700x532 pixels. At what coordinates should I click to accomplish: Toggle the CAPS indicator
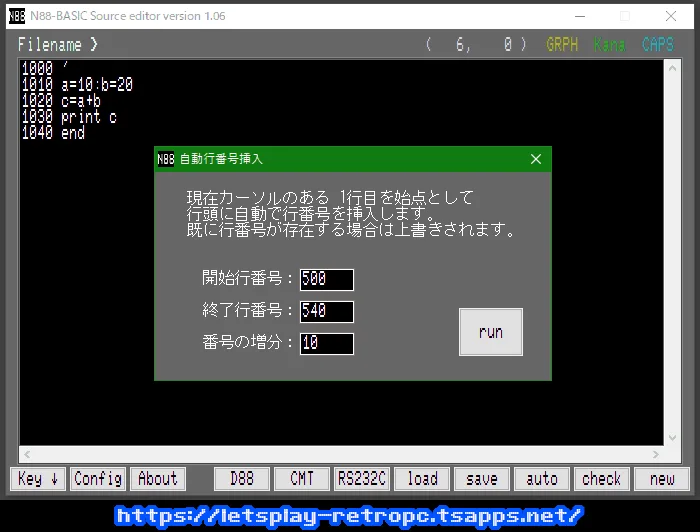click(658, 45)
